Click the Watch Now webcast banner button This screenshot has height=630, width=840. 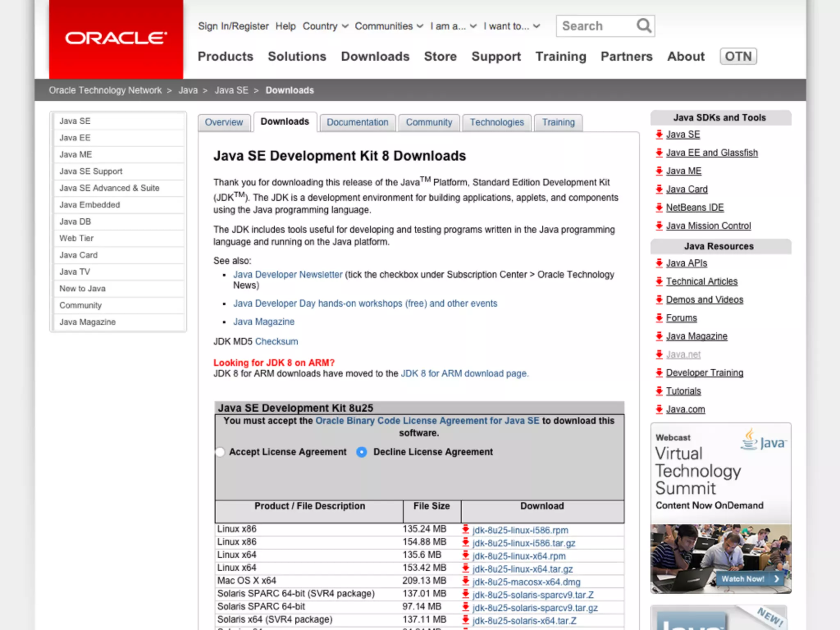[x=748, y=579]
